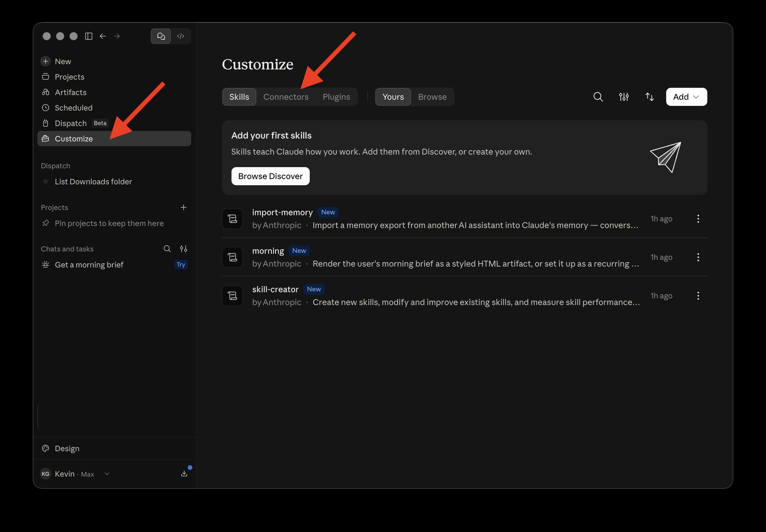Open Artifacts in sidebar

click(114, 92)
